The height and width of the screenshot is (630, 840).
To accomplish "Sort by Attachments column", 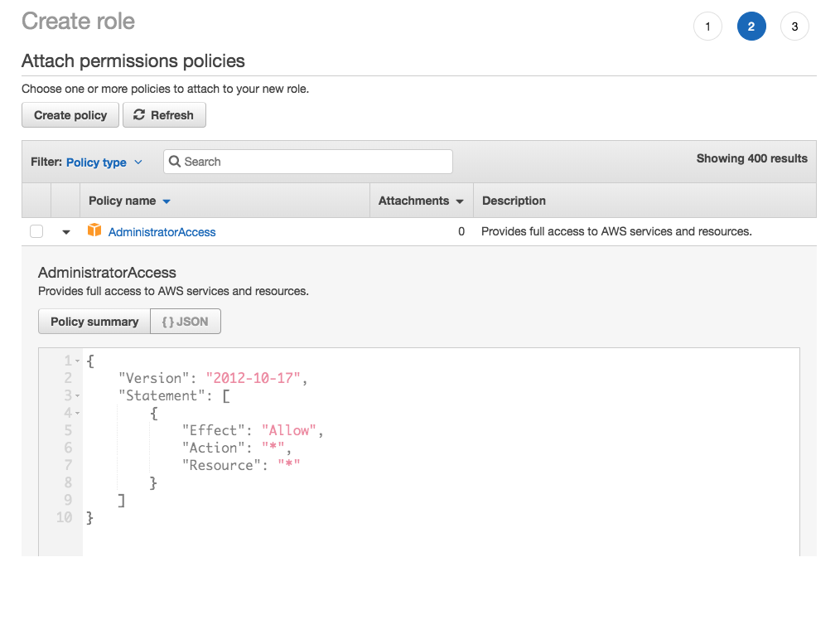I will pos(421,201).
